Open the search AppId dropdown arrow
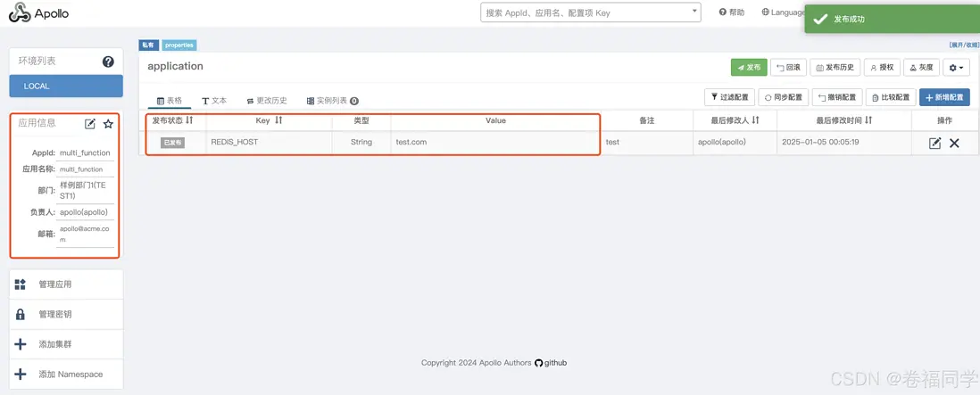980x395 pixels. (x=695, y=12)
